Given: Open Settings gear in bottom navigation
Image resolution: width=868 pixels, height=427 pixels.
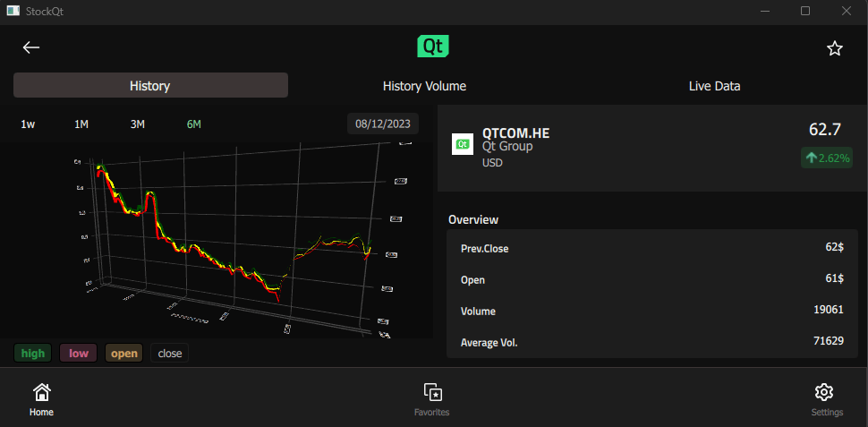Looking at the screenshot, I should (825, 399).
